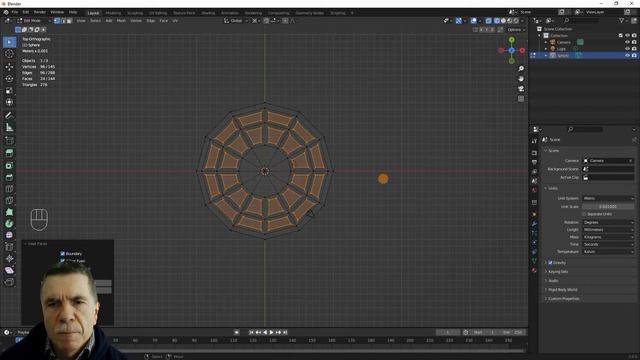Select the Move tool

tap(9, 67)
